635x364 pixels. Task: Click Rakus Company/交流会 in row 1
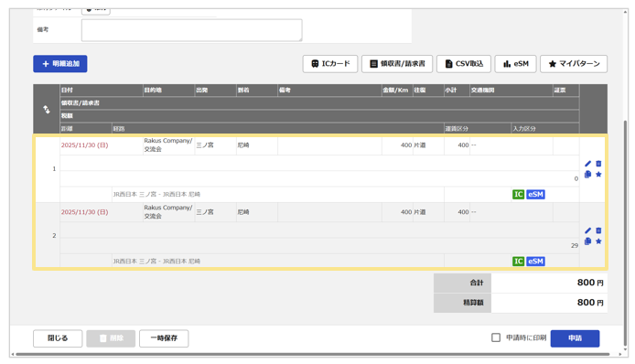(x=168, y=145)
